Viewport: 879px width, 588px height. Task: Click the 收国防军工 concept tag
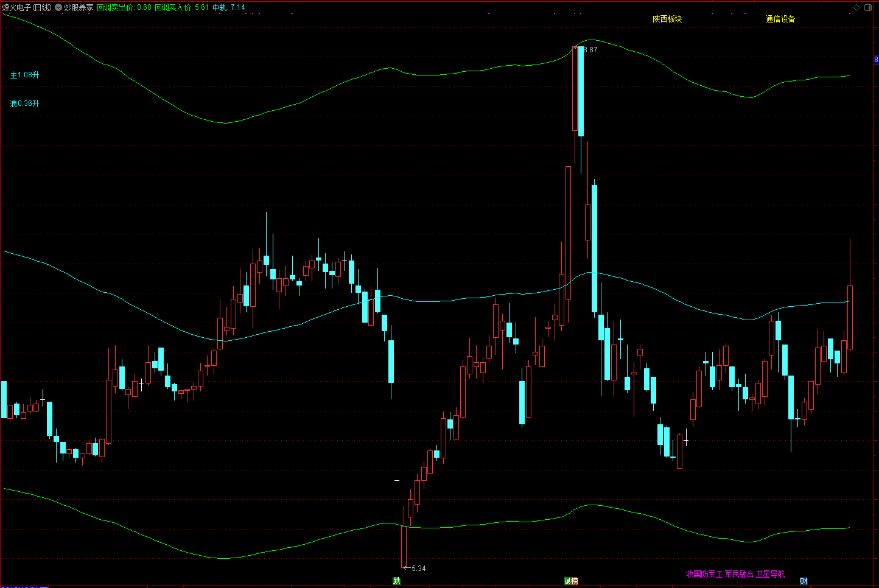pyautogui.click(x=704, y=574)
